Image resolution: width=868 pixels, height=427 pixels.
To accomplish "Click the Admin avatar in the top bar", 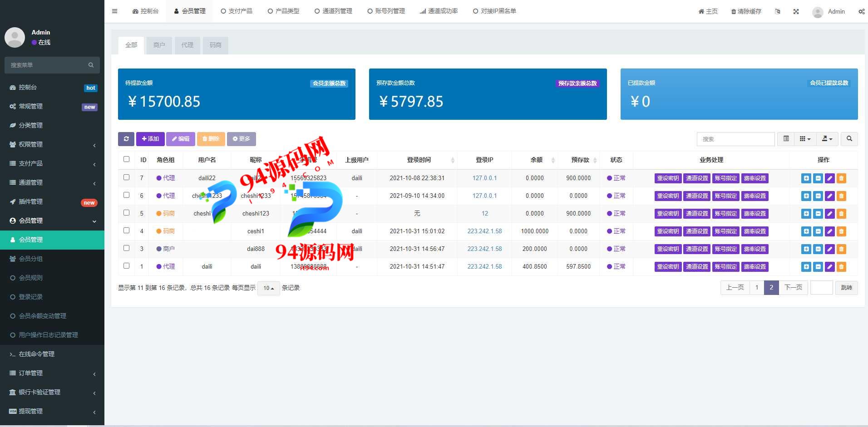I will pyautogui.click(x=818, y=12).
